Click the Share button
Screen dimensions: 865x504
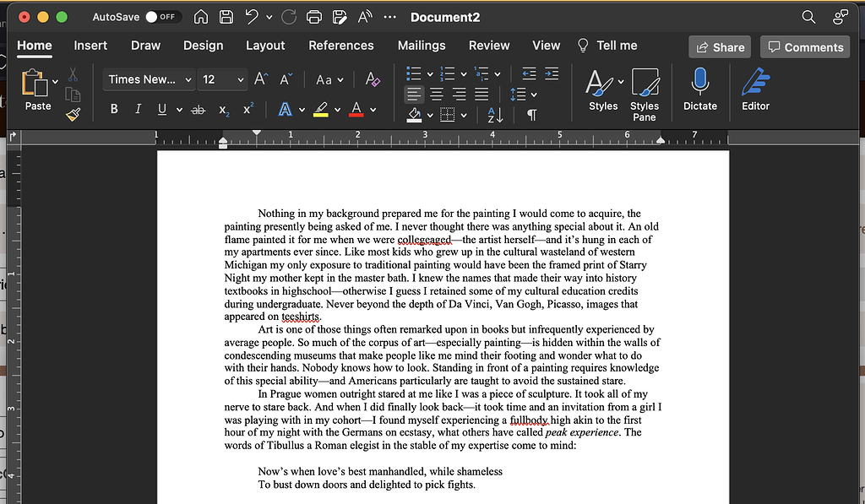(x=720, y=47)
